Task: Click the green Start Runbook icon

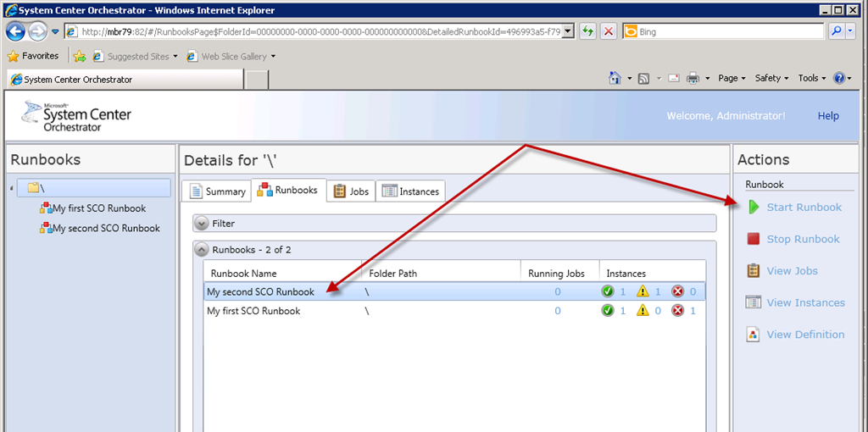Action: coord(754,208)
